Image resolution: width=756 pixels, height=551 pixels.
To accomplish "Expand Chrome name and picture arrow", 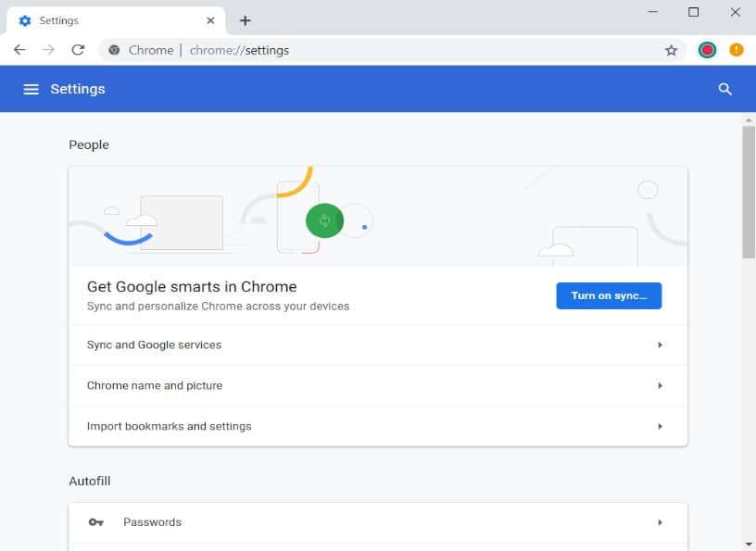I will [x=660, y=385].
